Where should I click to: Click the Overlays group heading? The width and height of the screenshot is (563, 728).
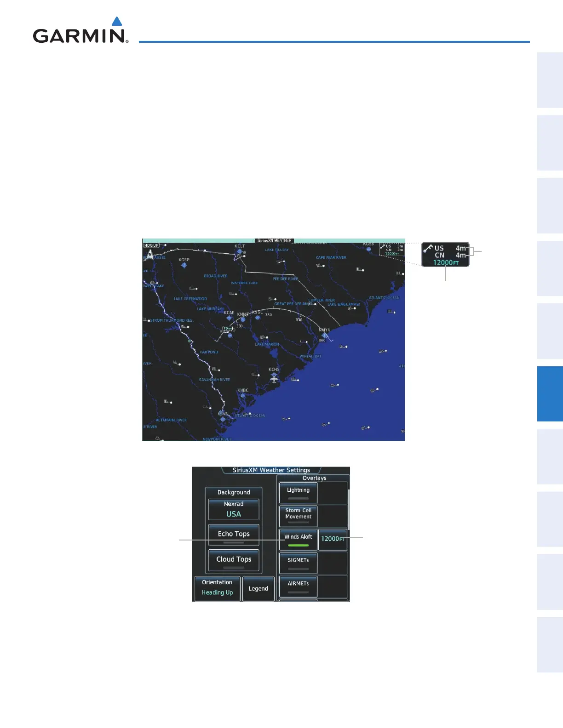pos(314,478)
